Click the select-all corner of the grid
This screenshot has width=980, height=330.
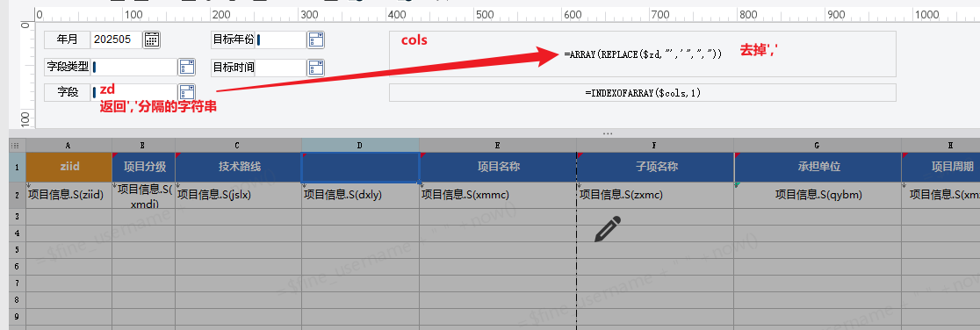[17, 145]
